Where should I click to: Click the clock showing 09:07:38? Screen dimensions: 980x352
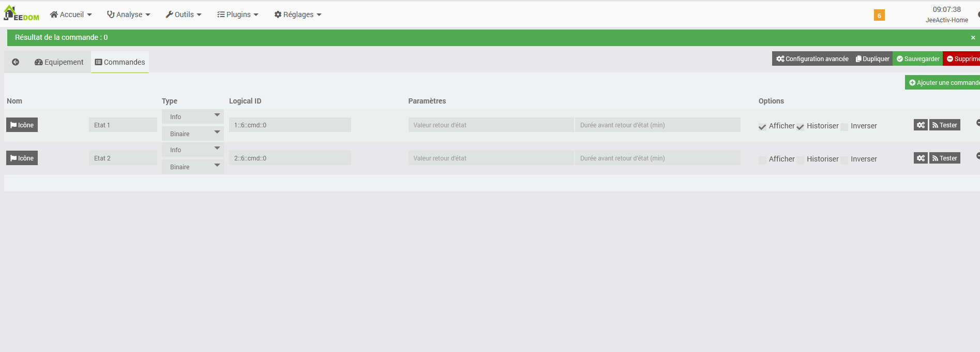[x=946, y=9]
